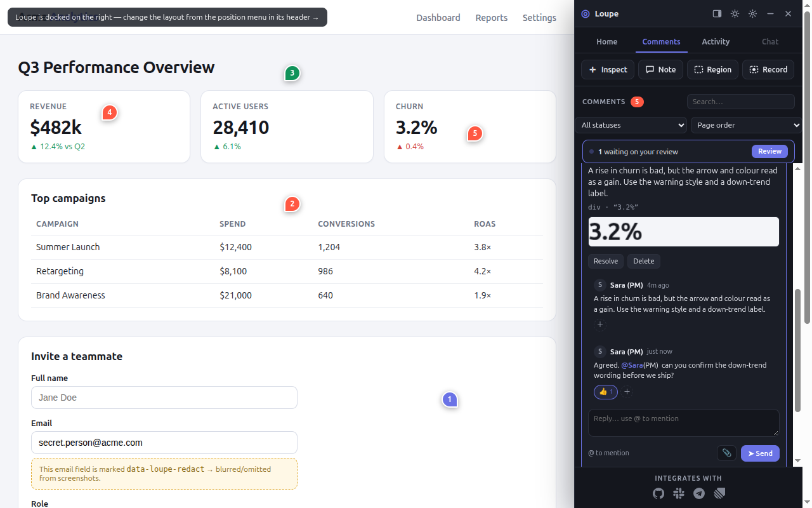Open comment pin 4 on the Revenue card
Screen dimensions: 812x508
(x=110, y=112)
